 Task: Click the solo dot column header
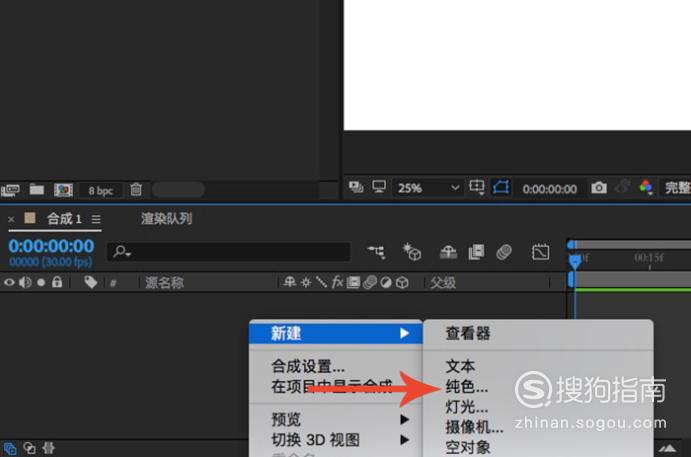point(41,282)
